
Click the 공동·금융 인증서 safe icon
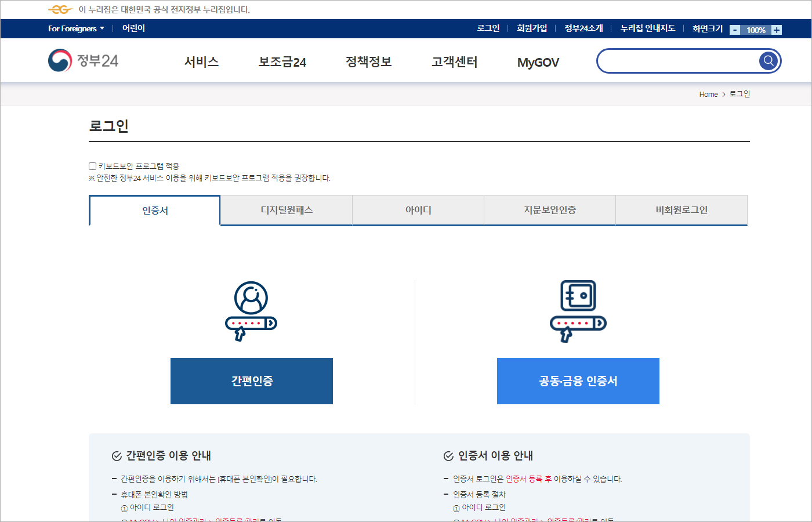pos(578,311)
